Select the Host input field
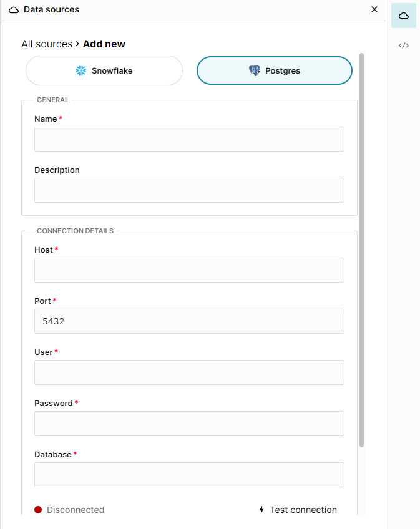Viewport: 420px width, 529px height. [x=189, y=270]
